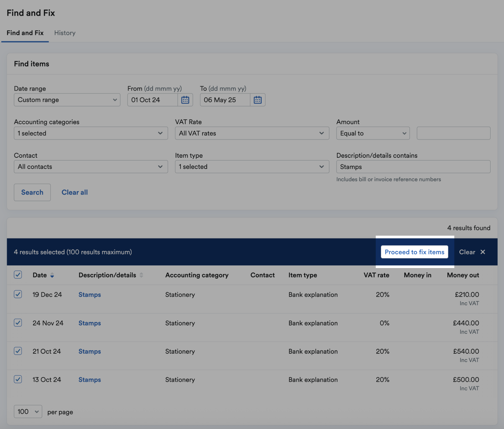This screenshot has width=504, height=429.
Task: Click the Description/details contains field
Action: click(x=413, y=167)
